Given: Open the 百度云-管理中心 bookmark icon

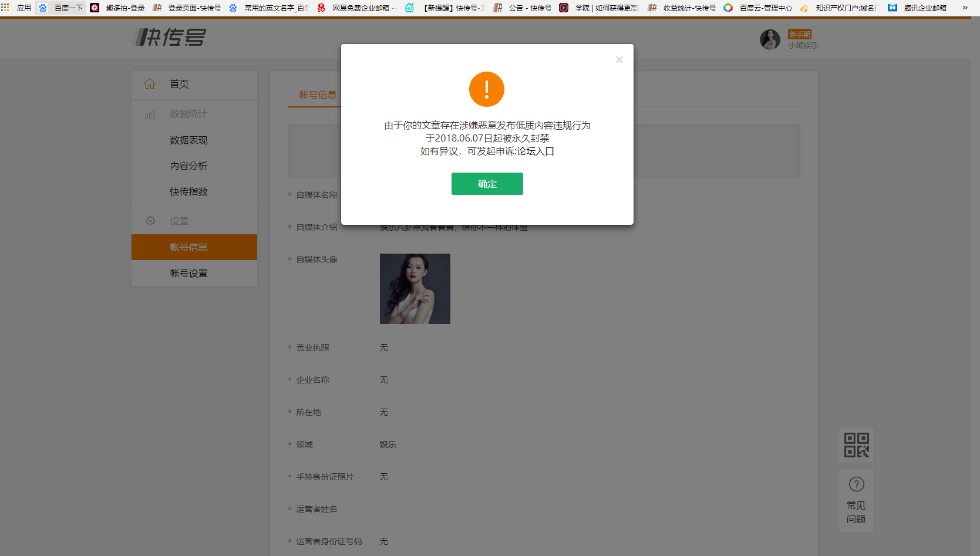Looking at the screenshot, I should pos(728,8).
